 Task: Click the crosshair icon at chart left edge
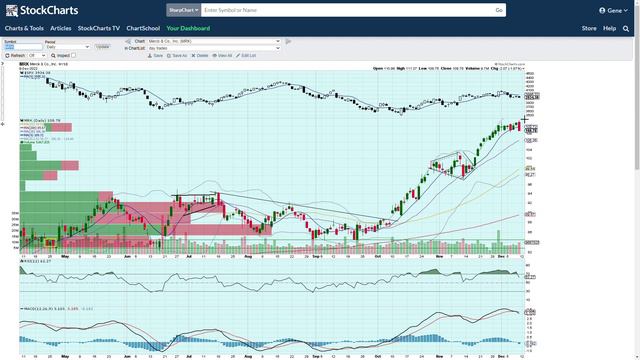click(2, 124)
